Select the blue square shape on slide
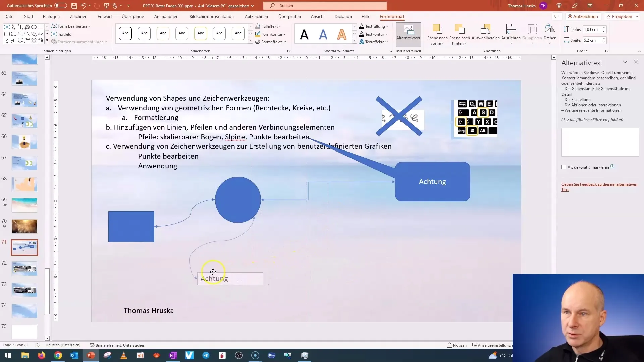 [x=131, y=227]
